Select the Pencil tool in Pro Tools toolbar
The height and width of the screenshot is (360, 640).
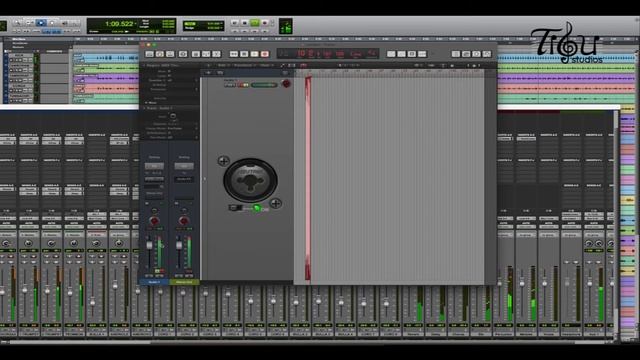click(75, 22)
